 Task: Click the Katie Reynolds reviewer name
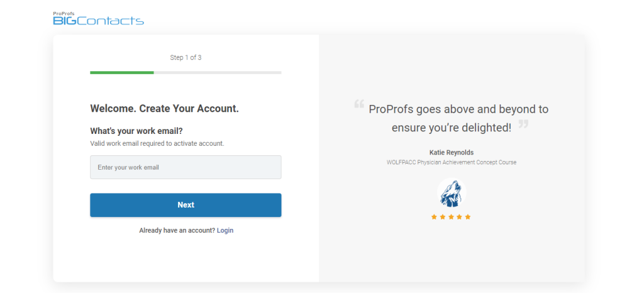click(451, 152)
